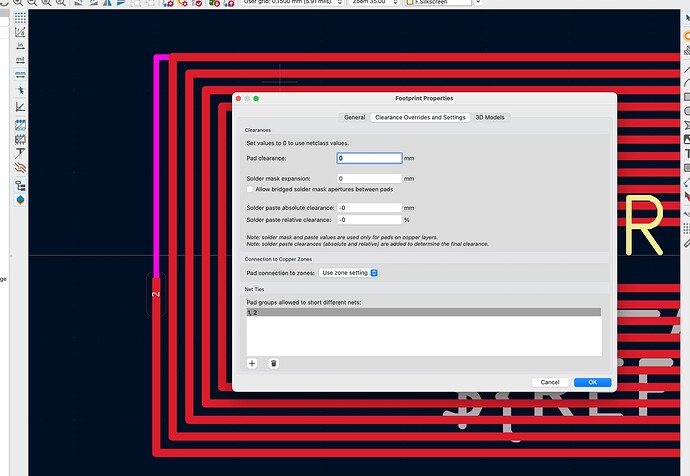Toggle pads sketch mode icon
This screenshot has height=476, width=690.
(20, 125)
